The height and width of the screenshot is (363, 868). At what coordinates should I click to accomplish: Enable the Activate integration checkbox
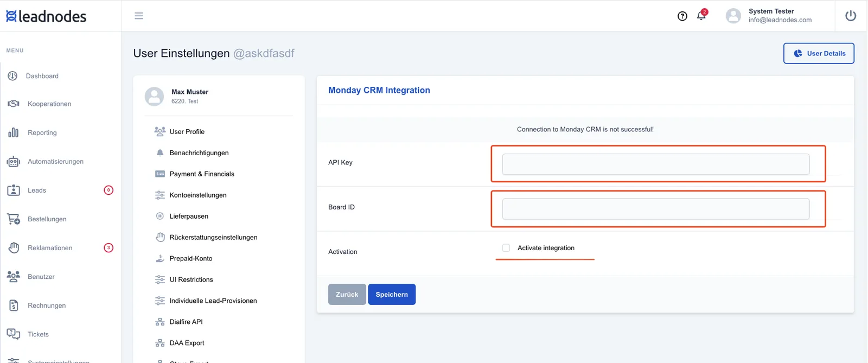tap(506, 248)
